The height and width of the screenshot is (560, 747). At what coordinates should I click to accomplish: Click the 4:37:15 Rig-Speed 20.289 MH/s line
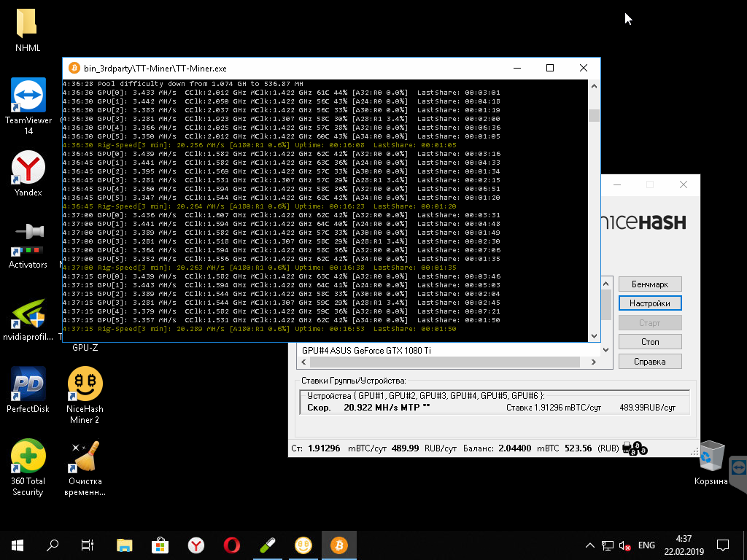(259, 329)
